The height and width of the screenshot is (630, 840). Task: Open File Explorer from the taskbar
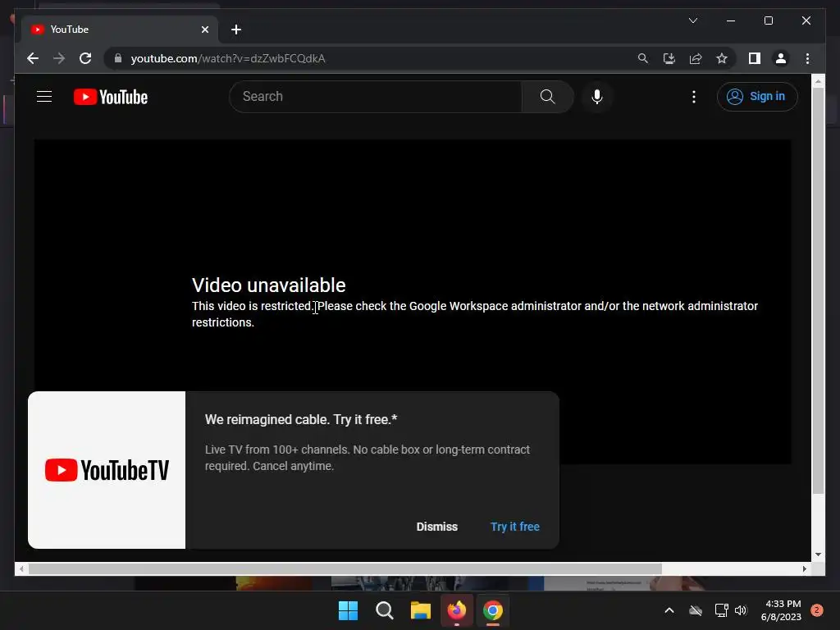point(421,610)
